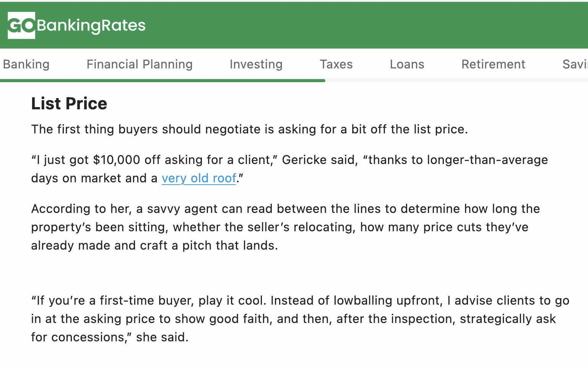
Task: Click the paragraph starting "According to her"
Action: pos(285,227)
